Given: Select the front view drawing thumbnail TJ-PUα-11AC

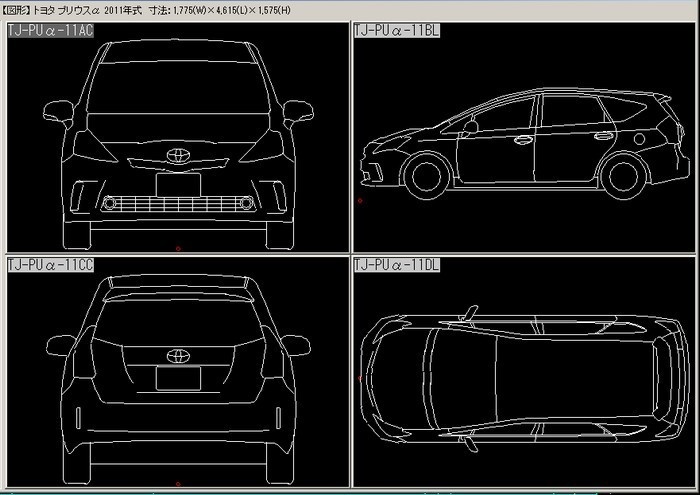Looking at the screenshot, I should click(x=178, y=137).
